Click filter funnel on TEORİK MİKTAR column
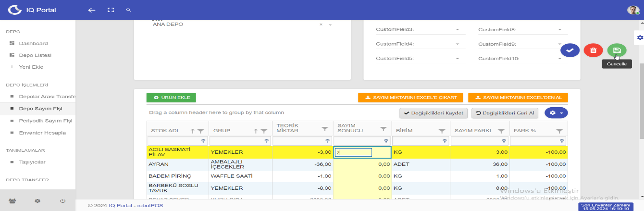 [325, 129]
